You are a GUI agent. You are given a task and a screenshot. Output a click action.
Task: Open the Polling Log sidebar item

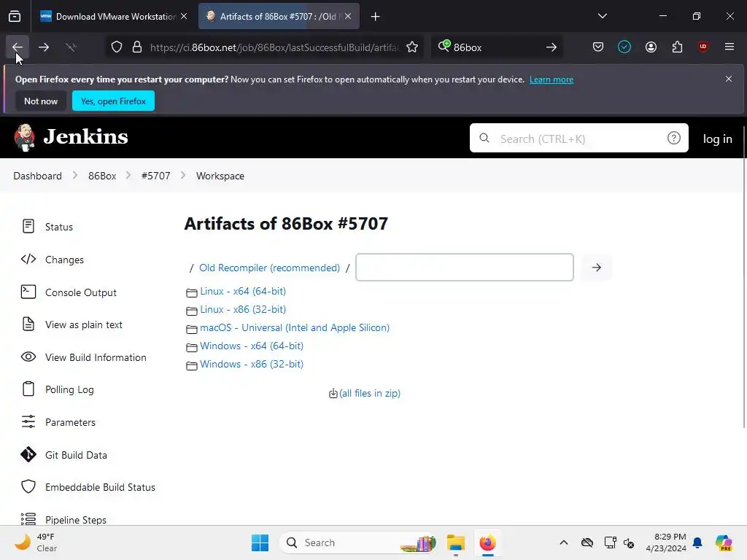click(x=69, y=389)
